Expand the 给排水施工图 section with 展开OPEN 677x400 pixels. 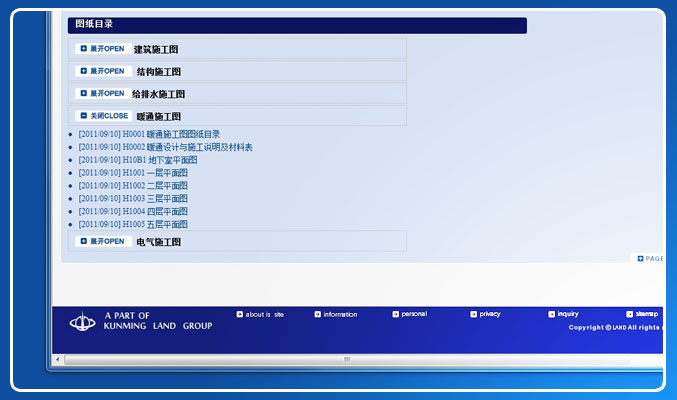point(103,94)
